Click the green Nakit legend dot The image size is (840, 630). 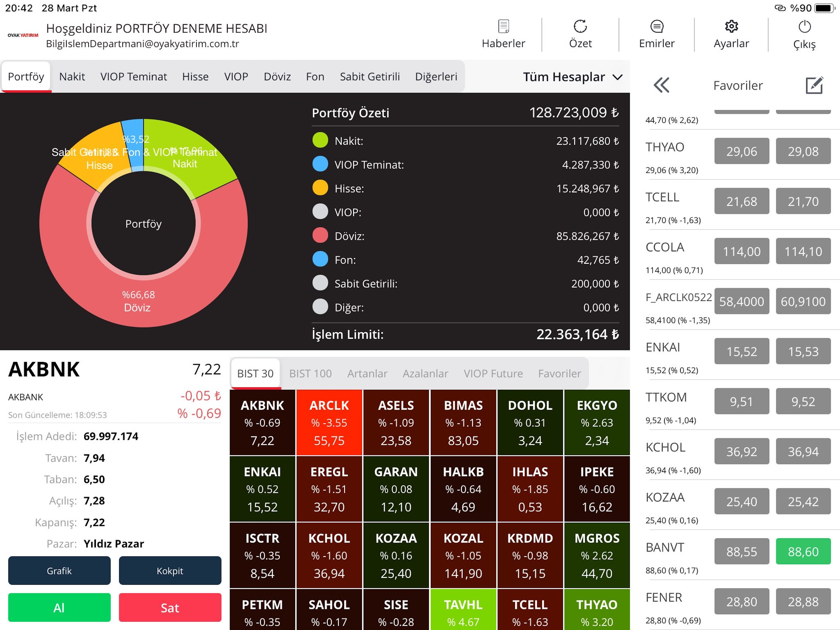point(320,140)
